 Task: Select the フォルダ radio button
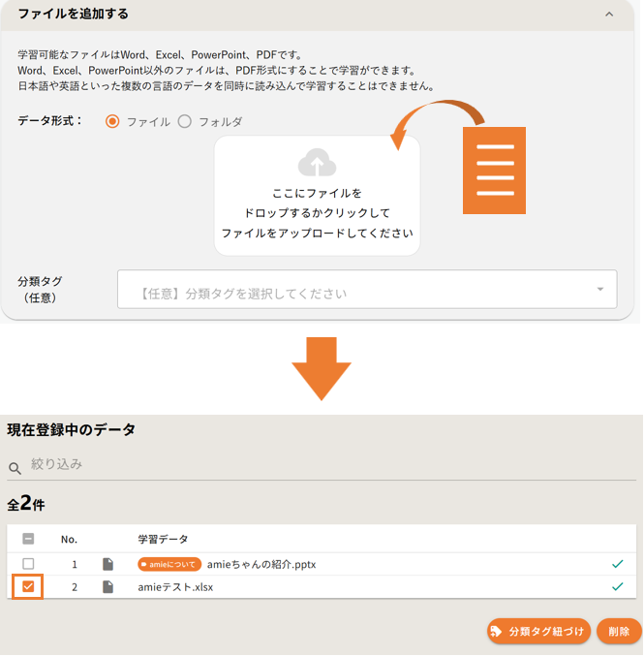coord(185,122)
